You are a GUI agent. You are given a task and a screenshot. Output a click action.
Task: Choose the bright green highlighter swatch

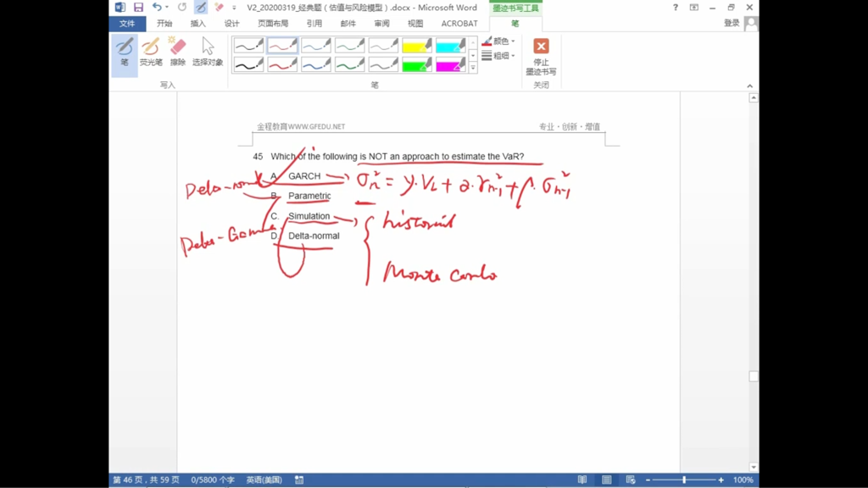click(x=417, y=65)
